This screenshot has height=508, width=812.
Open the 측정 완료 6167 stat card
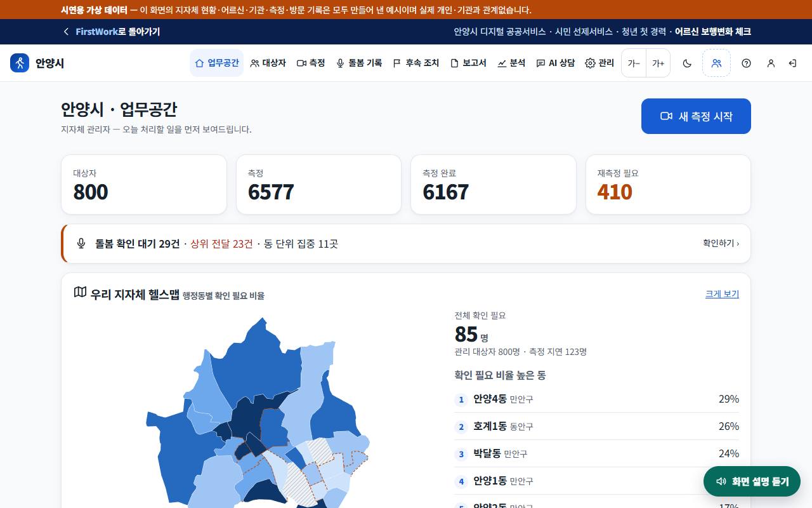(x=494, y=185)
